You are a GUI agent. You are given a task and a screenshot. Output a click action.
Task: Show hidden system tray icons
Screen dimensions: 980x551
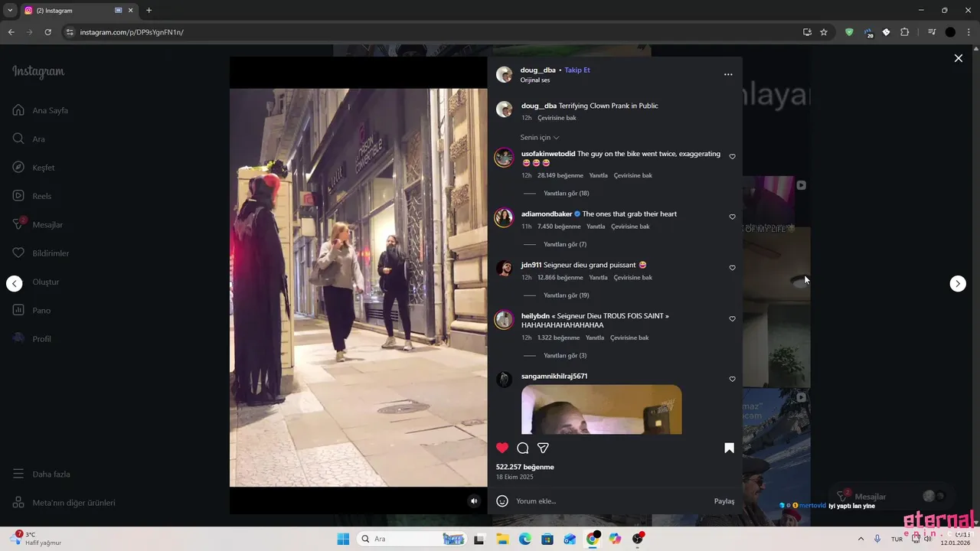[x=861, y=539]
